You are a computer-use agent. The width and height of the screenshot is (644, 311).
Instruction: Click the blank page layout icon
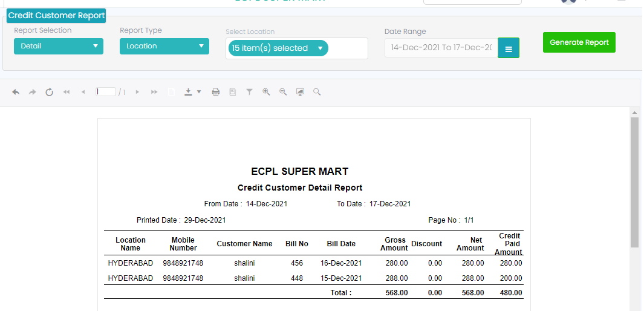point(171,92)
